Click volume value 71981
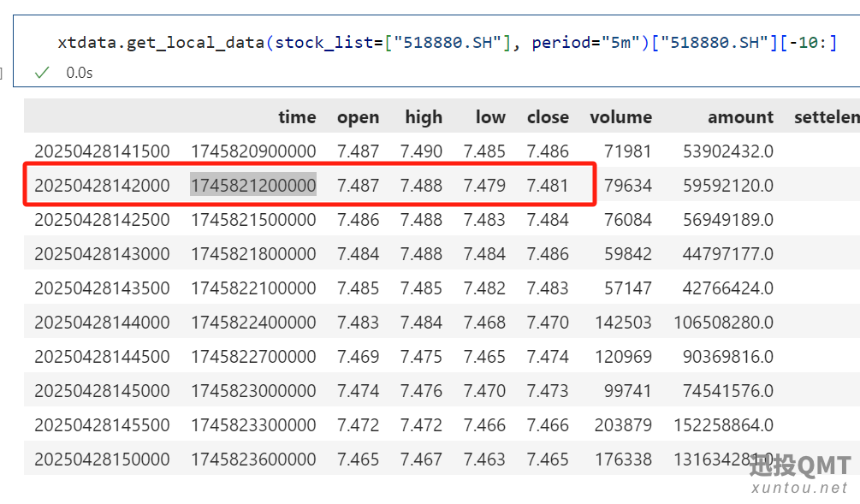Screen dimensions: 860x504 click(628, 151)
